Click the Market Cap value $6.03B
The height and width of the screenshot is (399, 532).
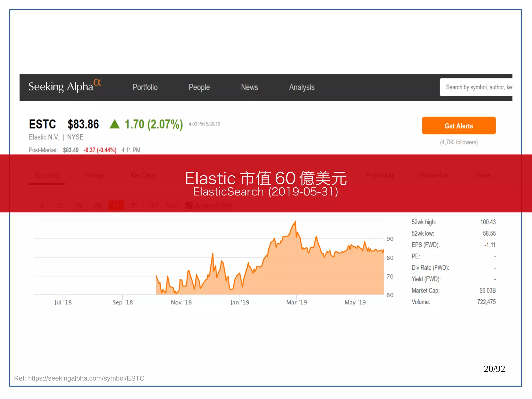click(488, 290)
